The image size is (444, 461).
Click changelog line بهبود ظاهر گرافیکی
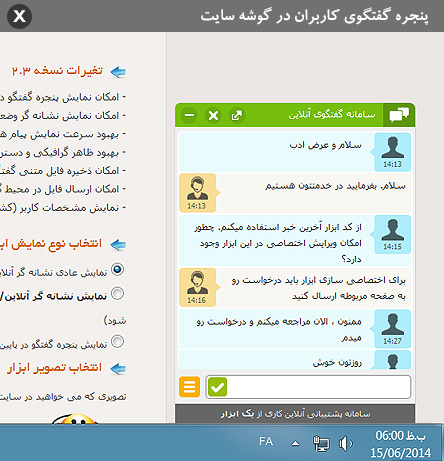[63, 153]
